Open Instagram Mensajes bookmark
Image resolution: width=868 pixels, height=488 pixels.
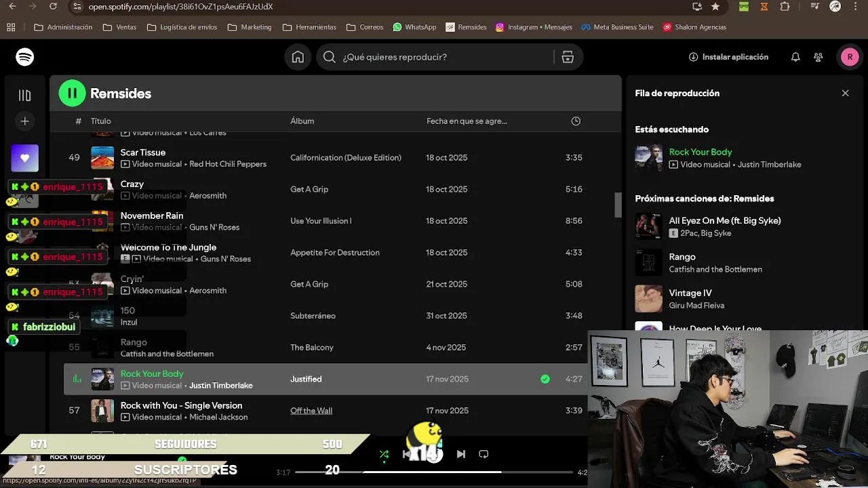coord(534,27)
